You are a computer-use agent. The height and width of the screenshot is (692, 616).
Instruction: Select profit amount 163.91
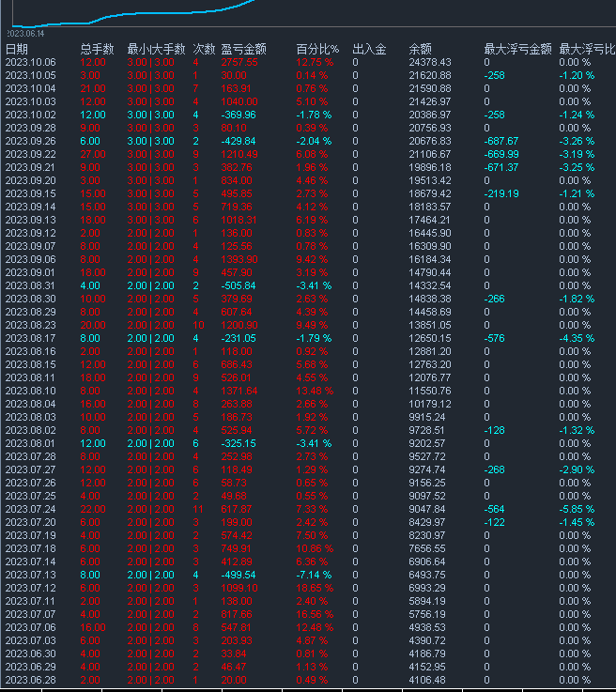(x=236, y=88)
